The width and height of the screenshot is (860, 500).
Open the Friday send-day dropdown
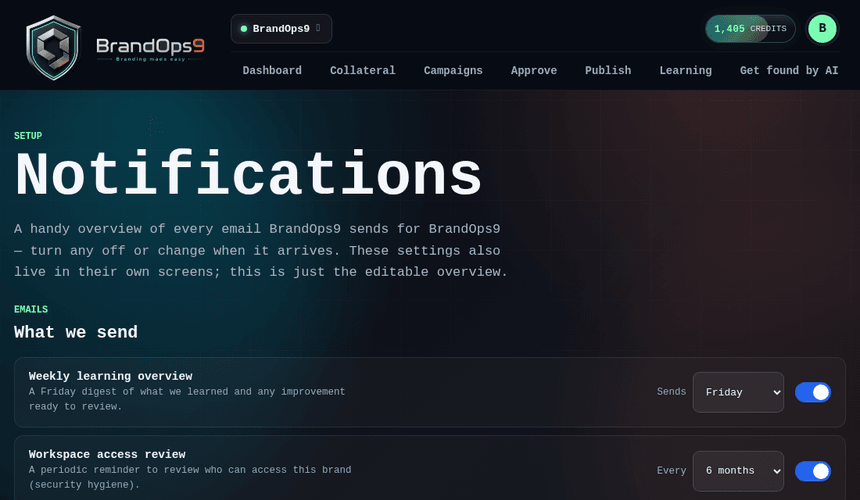coord(738,393)
